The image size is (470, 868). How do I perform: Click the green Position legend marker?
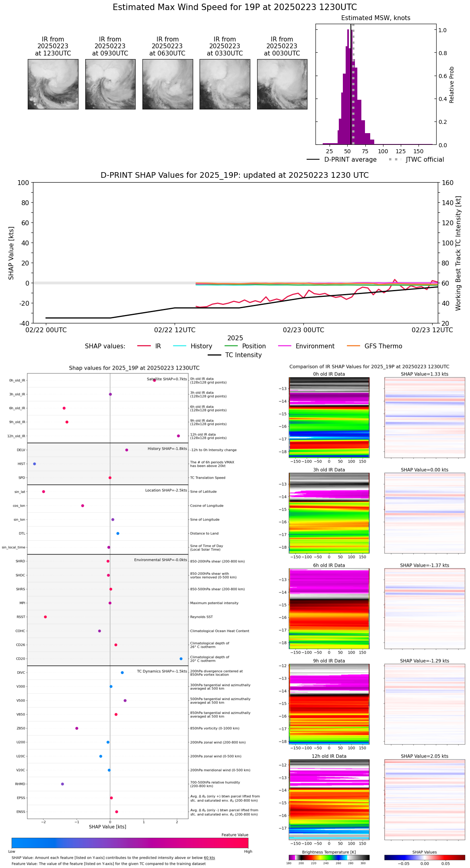231,346
